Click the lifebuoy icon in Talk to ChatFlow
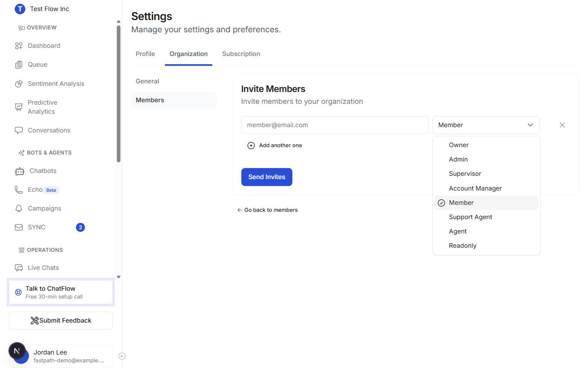The width and height of the screenshot is (588, 368). point(18,292)
